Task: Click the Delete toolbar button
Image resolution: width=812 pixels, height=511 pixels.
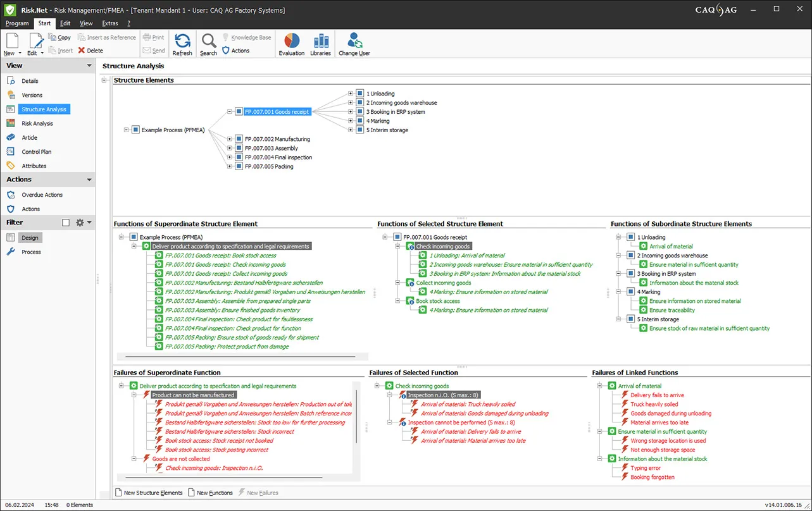Action: (x=90, y=51)
